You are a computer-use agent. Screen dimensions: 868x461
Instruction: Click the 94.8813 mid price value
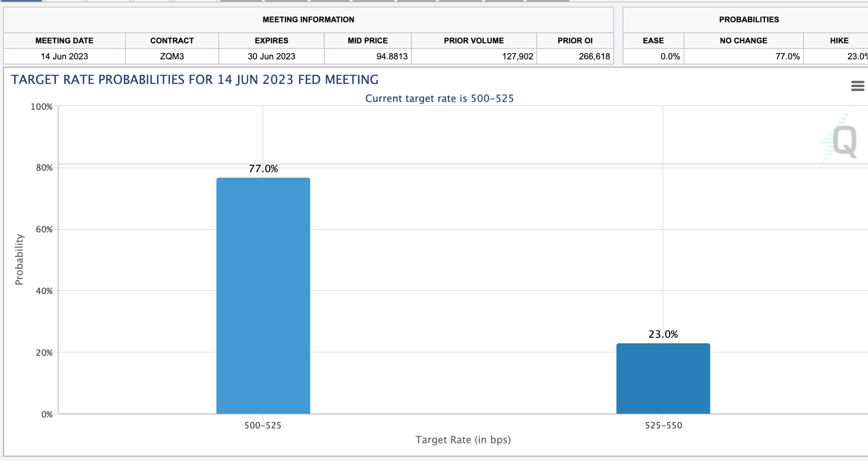pyautogui.click(x=392, y=56)
